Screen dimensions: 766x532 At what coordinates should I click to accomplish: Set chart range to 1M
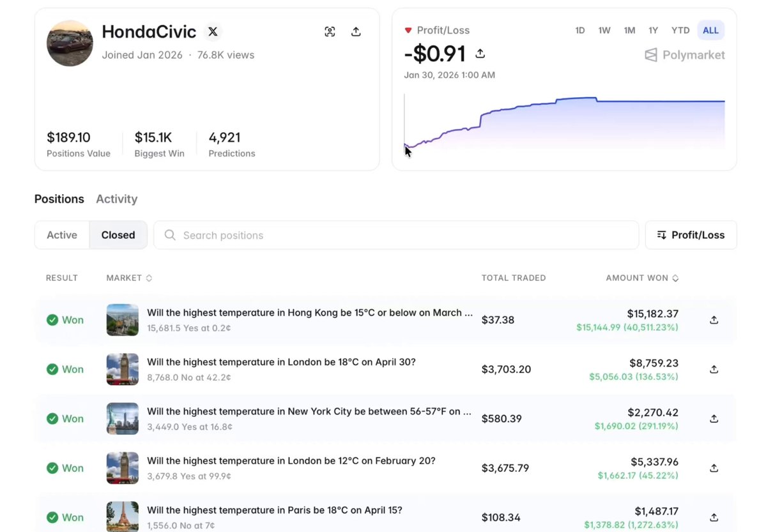pos(630,30)
